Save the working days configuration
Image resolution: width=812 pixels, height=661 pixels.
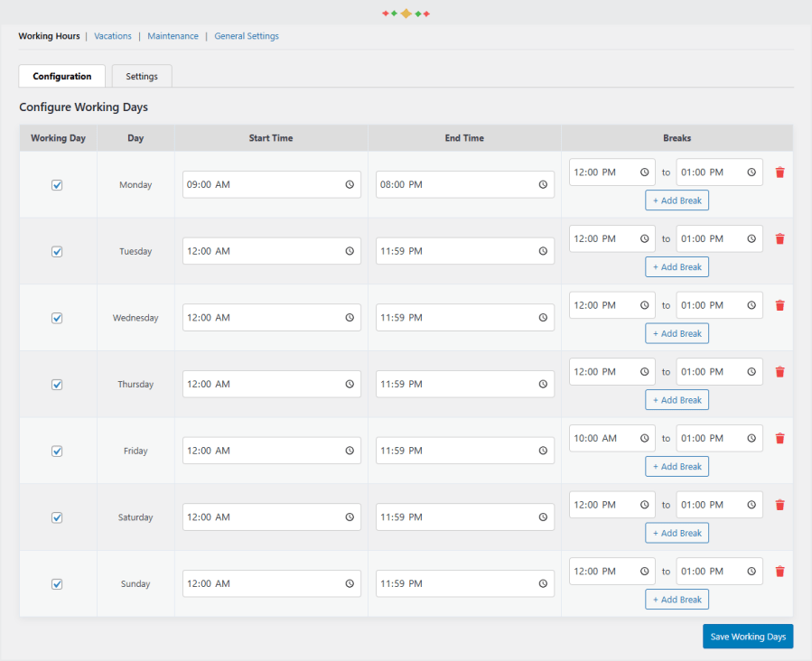[x=747, y=636]
